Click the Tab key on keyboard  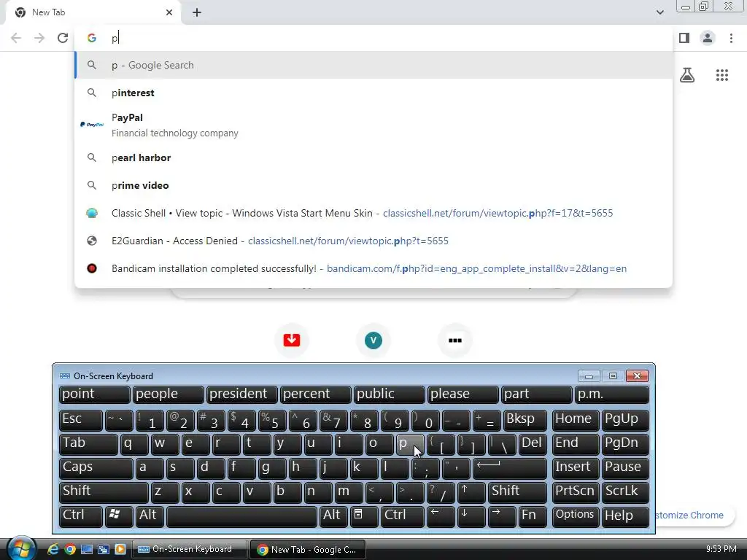88,444
